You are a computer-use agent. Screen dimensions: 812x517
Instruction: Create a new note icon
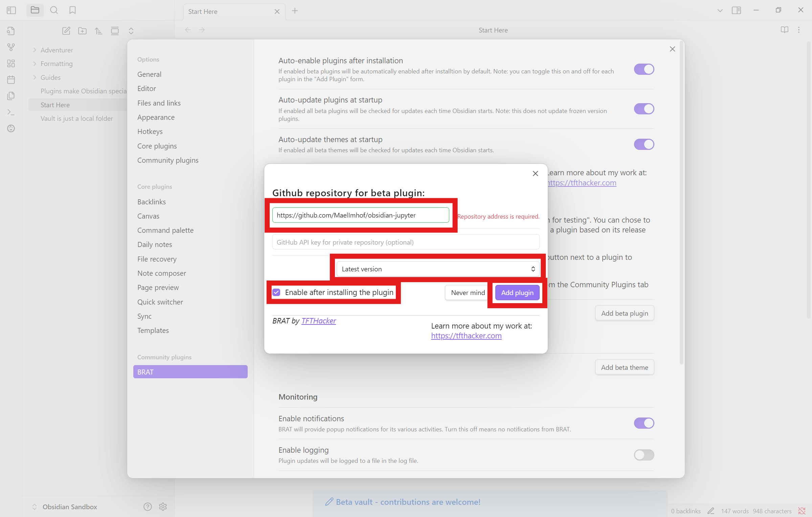(x=66, y=31)
